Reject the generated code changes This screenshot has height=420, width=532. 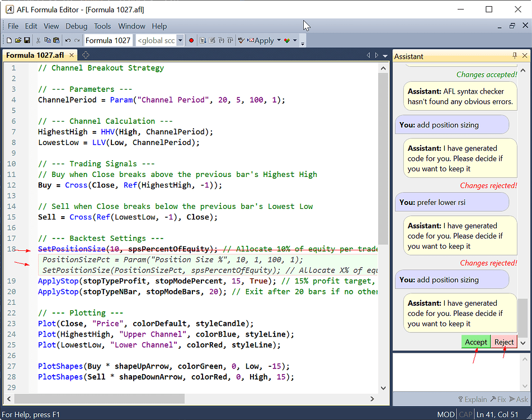click(503, 342)
